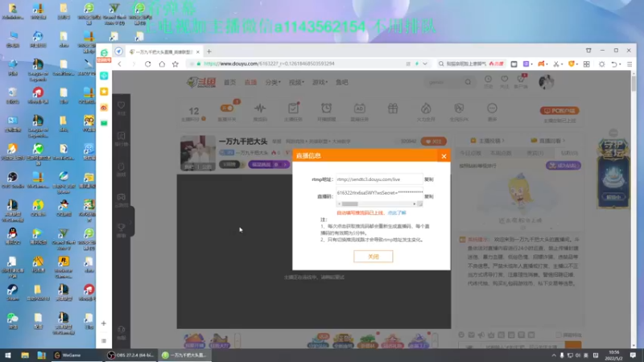
Task: Toggle the 直播开关 live switch
Action: pos(227,109)
